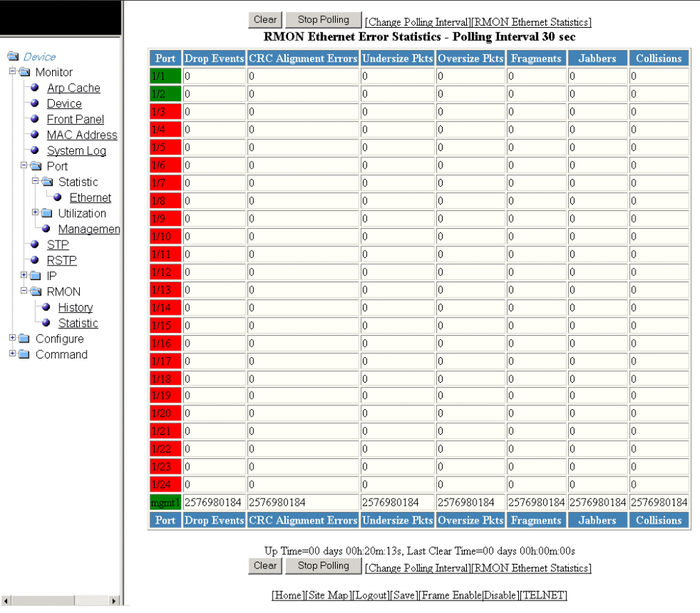The width and height of the screenshot is (700, 613).
Task: Collapse the Port tree node
Action: (24, 165)
